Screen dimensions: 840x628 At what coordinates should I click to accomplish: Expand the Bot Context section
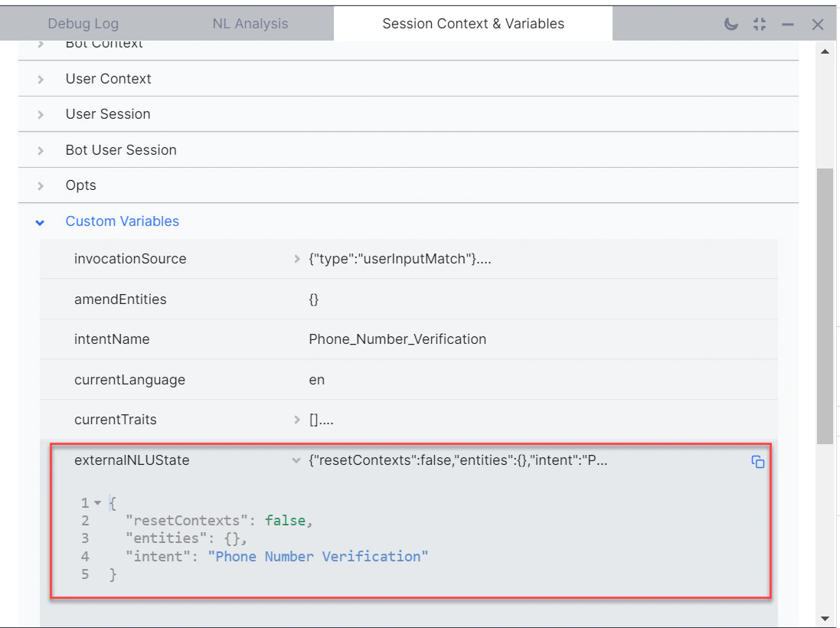[40, 43]
